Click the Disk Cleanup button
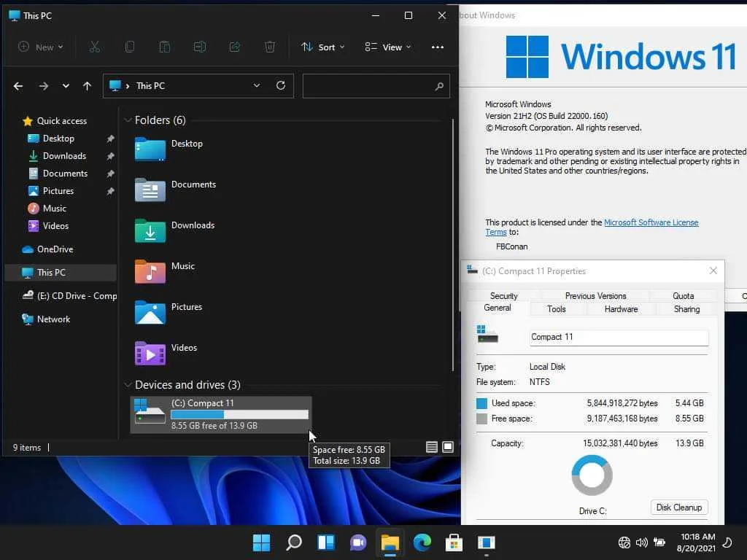The image size is (747, 560). tap(679, 507)
